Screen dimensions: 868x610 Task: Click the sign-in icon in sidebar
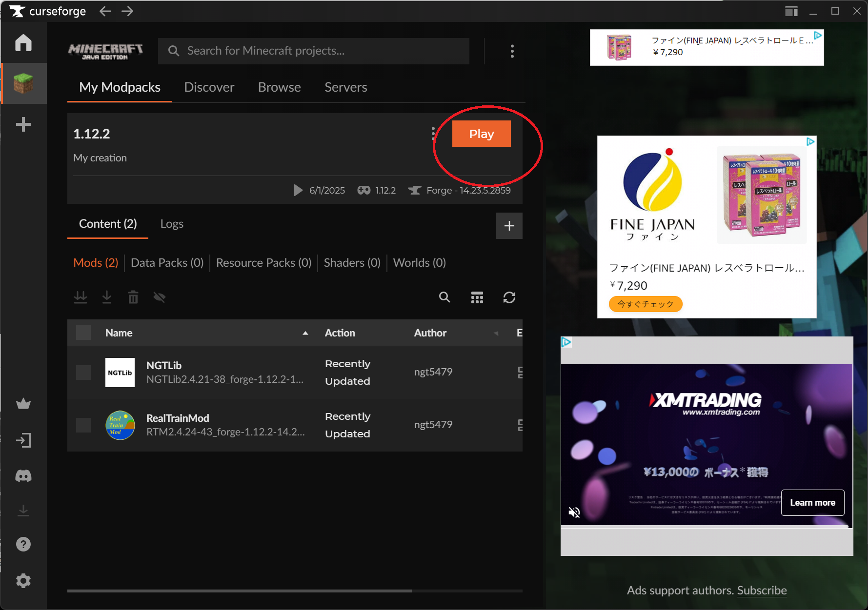[23, 440]
